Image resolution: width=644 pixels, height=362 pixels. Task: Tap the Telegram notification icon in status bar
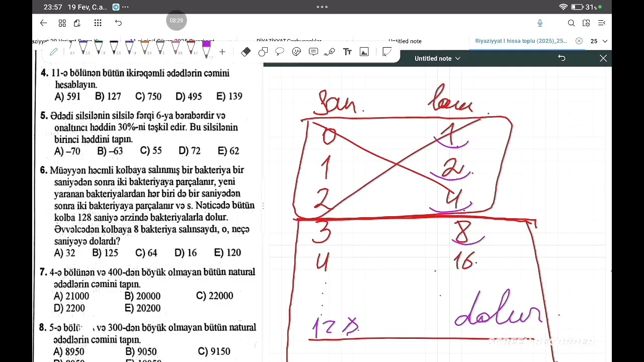coord(116,7)
